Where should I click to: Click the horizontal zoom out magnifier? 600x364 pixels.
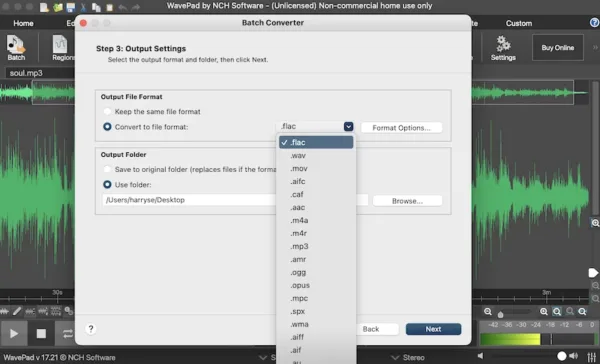click(x=488, y=312)
